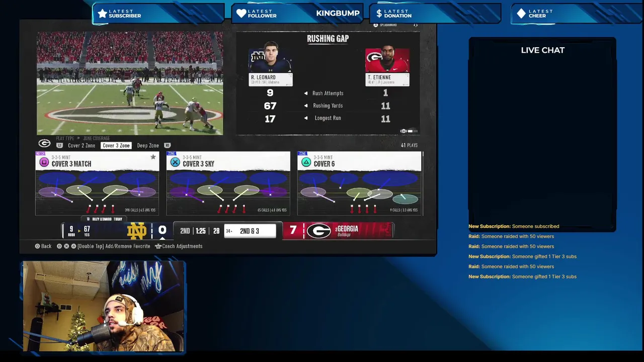The image size is (644, 362).
Task: Click the 398 Calls stat on Cover 3 Match
Action: [x=141, y=210]
